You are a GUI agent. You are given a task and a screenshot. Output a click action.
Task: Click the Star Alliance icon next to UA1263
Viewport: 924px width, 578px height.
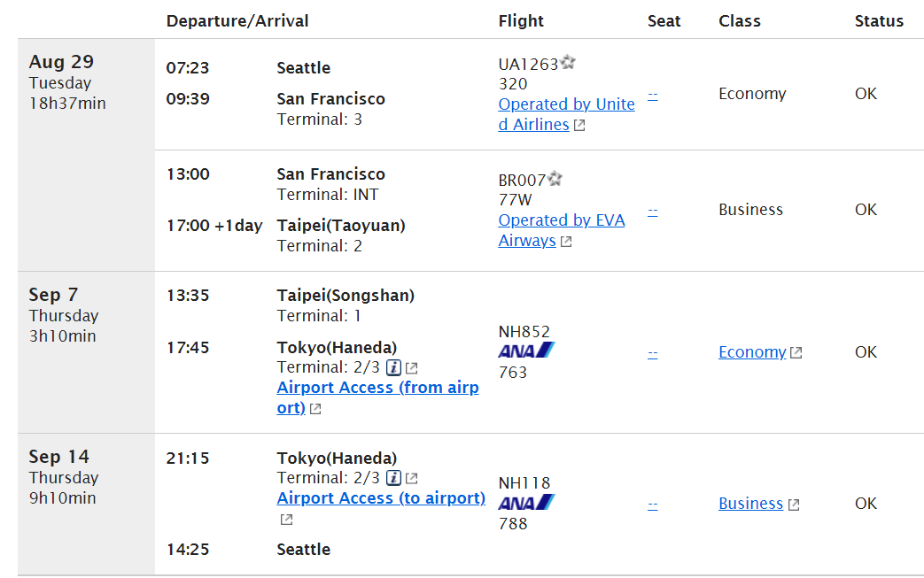[x=568, y=62]
